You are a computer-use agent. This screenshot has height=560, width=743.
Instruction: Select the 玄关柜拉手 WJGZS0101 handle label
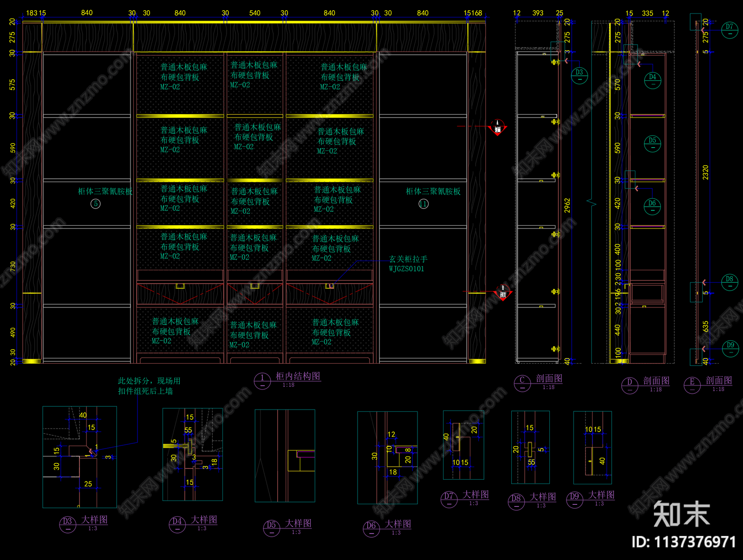click(x=408, y=264)
